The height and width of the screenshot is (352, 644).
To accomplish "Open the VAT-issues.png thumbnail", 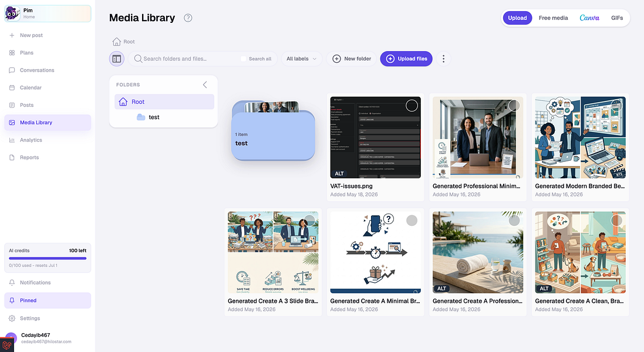I will [375, 137].
